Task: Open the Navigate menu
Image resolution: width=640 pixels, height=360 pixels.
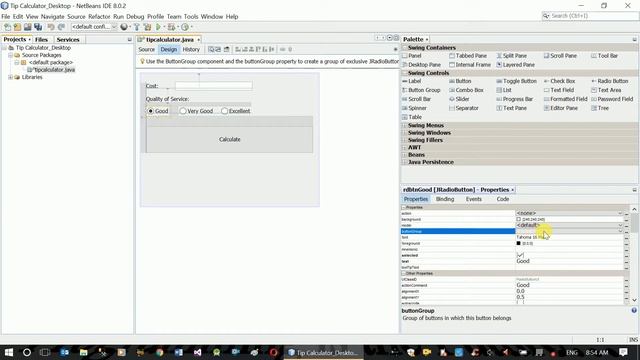Action: (52, 16)
